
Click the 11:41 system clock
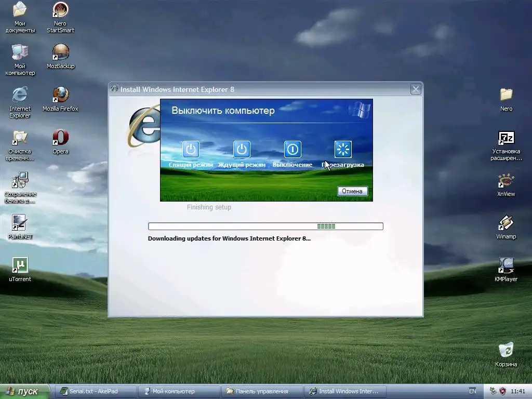pos(518,391)
